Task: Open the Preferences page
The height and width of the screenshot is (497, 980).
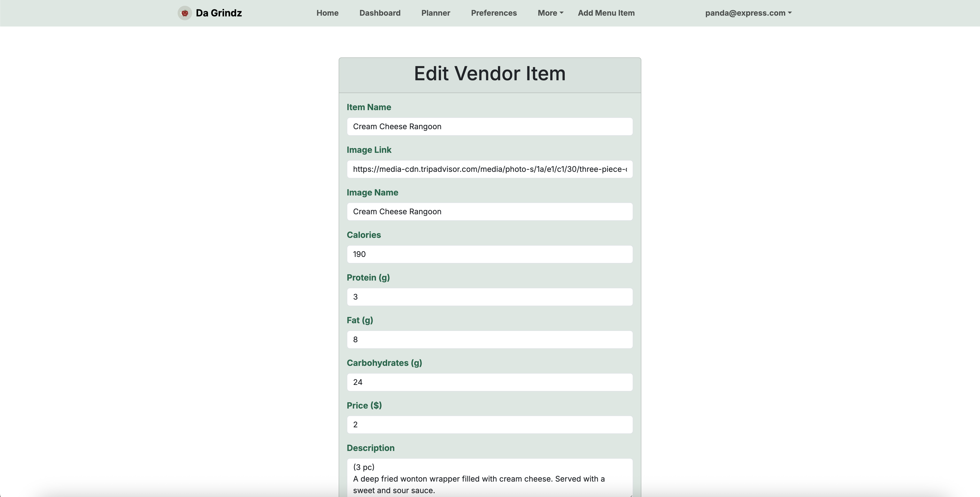Action: pos(493,13)
